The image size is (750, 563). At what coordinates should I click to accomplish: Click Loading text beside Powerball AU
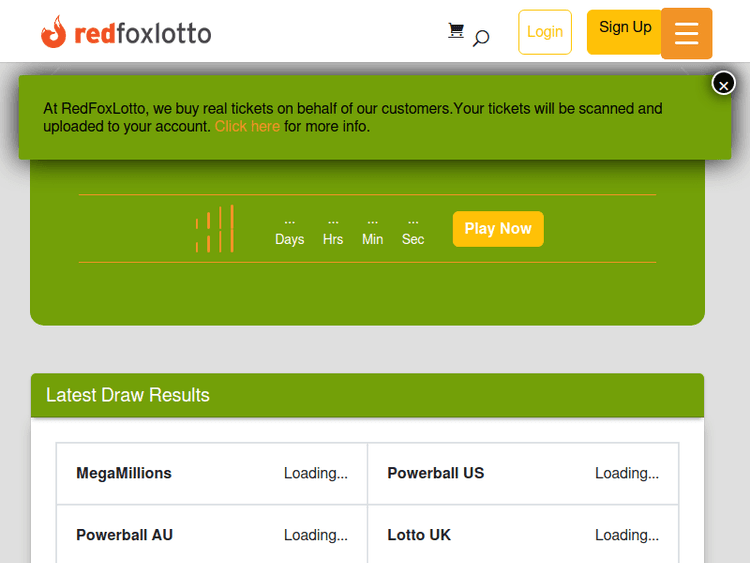click(316, 535)
